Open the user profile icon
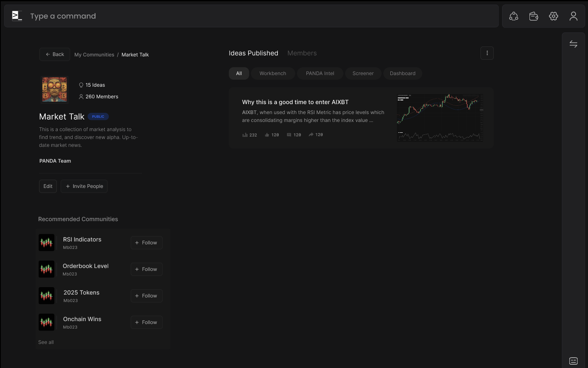588x368 pixels. [x=573, y=16]
